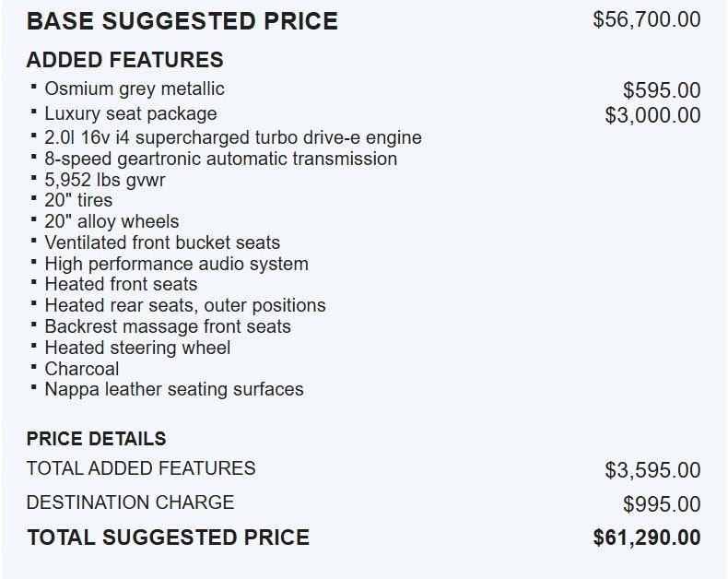Click the Luxury seat package item
The width and height of the screenshot is (728, 579).
[131, 113]
